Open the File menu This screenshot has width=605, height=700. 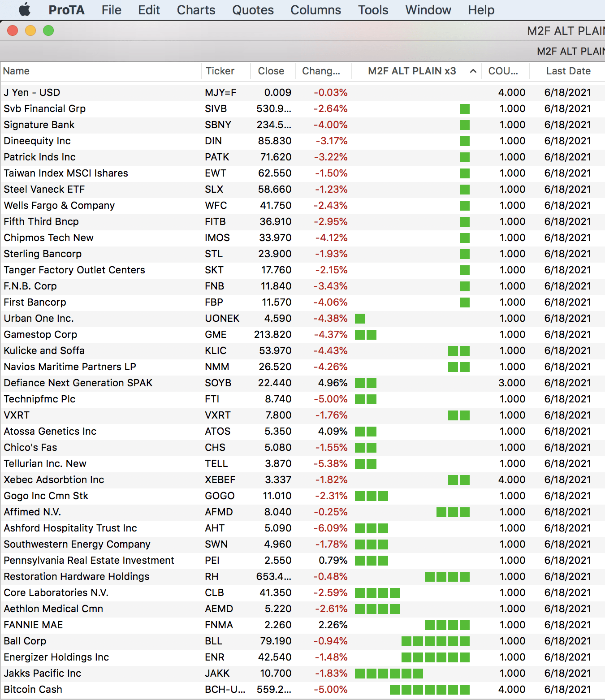111,10
